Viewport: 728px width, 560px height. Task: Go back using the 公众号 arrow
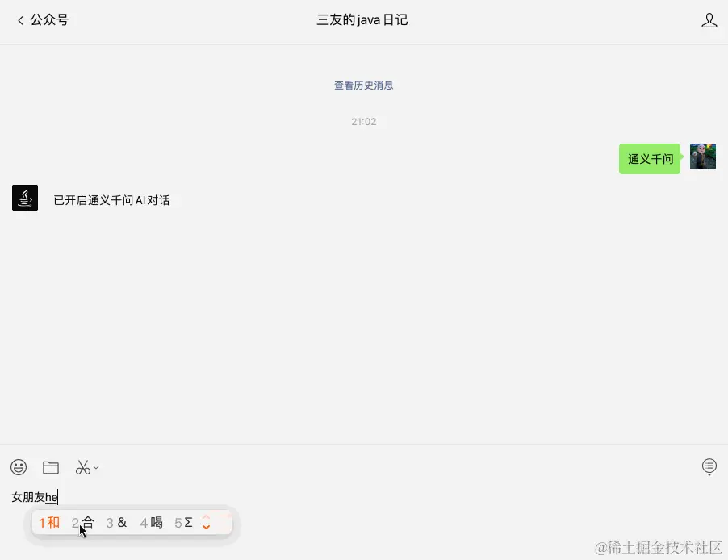[43, 20]
